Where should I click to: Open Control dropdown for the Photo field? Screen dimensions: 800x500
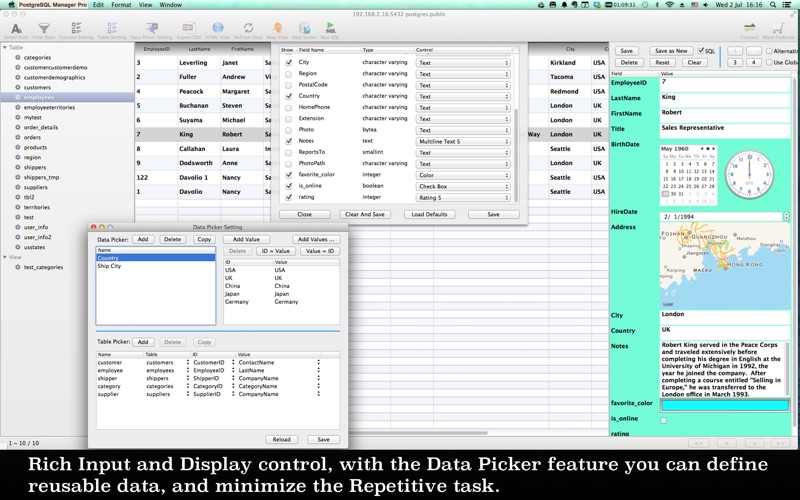(x=463, y=130)
